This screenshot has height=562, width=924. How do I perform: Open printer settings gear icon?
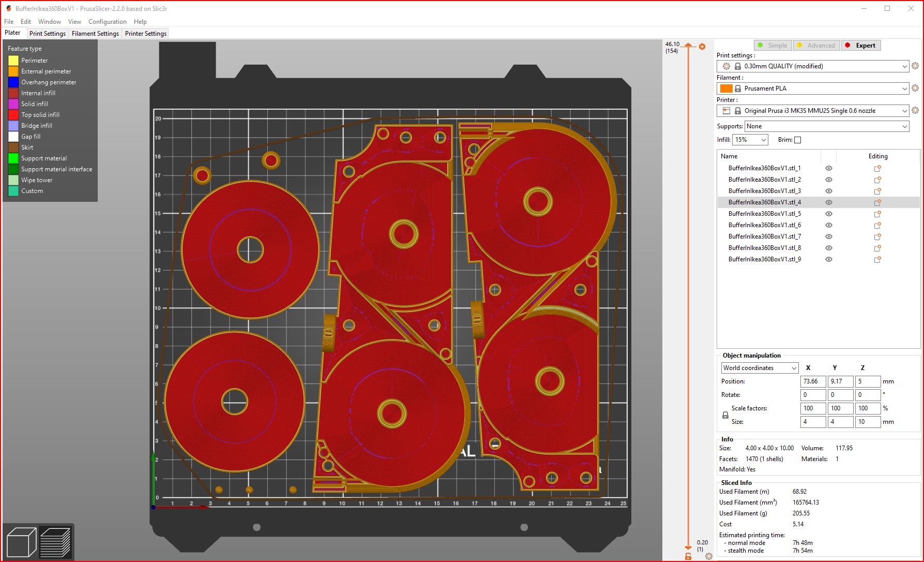(x=915, y=110)
